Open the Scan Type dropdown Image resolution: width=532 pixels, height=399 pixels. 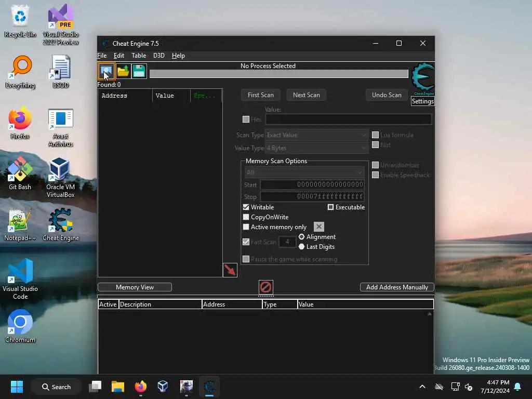coord(316,135)
